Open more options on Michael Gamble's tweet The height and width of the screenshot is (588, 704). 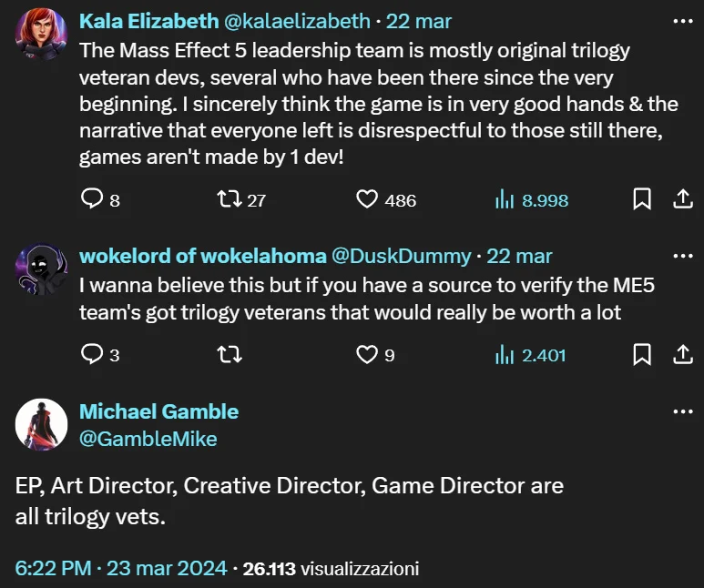coord(682,411)
